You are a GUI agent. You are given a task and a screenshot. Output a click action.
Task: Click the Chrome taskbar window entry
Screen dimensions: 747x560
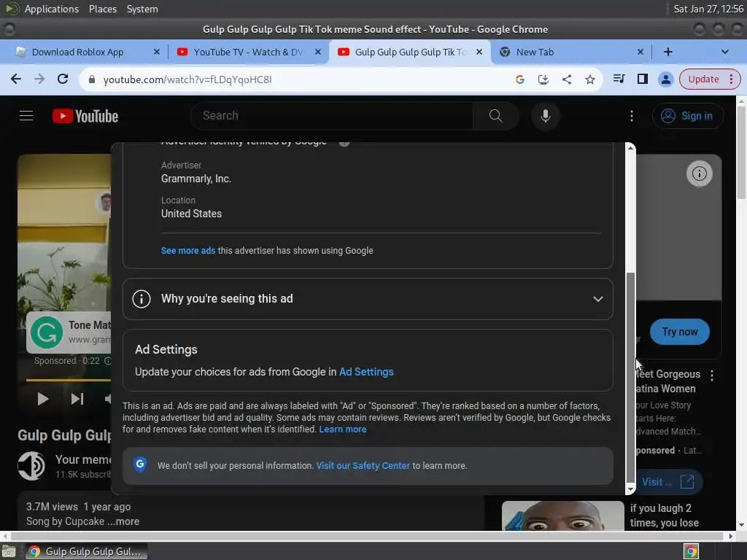pos(86,551)
